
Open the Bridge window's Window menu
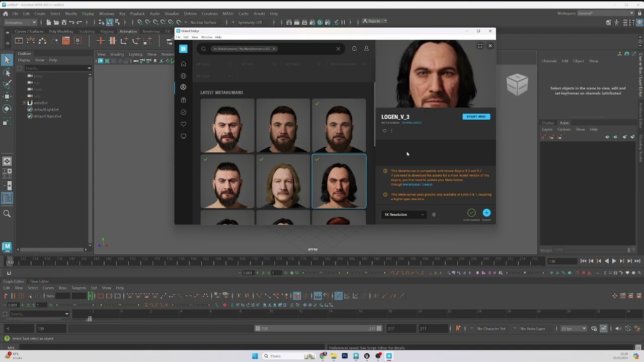tap(207, 37)
